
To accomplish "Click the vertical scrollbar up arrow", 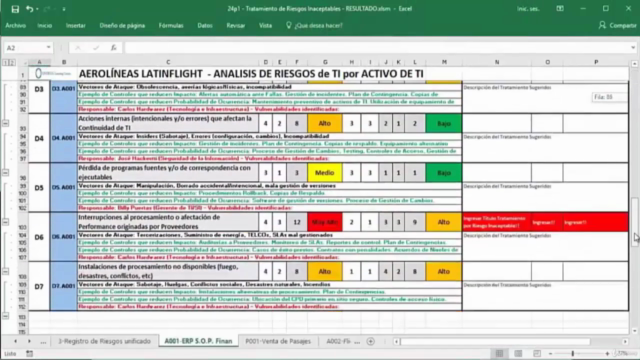I will point(635,64).
